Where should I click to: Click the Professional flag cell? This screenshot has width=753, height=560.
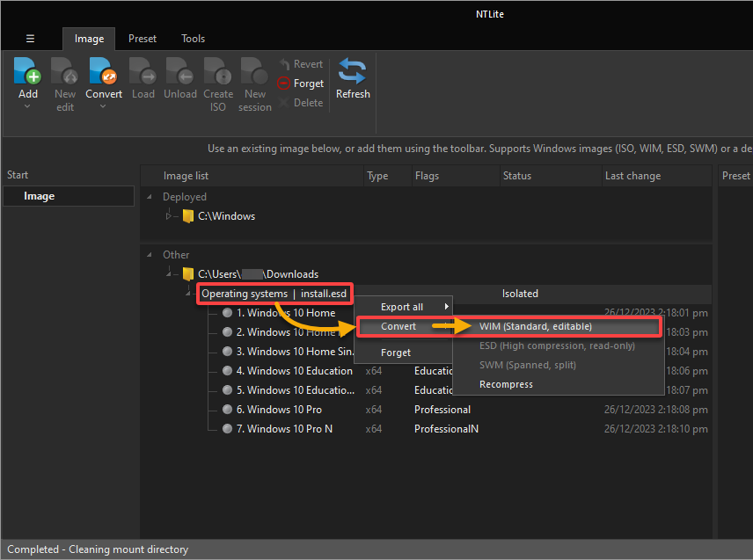[442, 410]
